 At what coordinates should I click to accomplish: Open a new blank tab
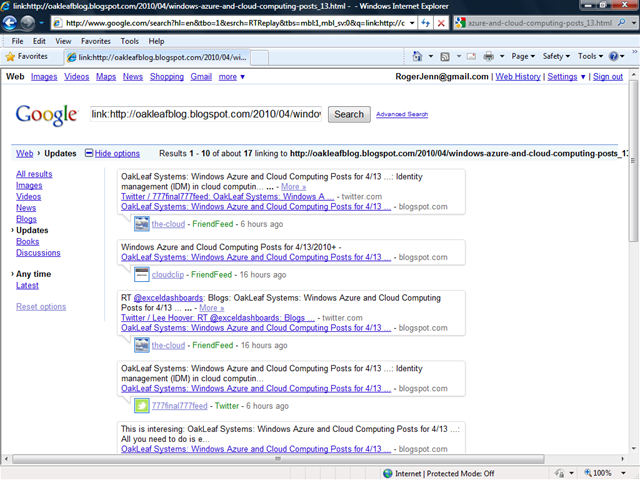260,58
